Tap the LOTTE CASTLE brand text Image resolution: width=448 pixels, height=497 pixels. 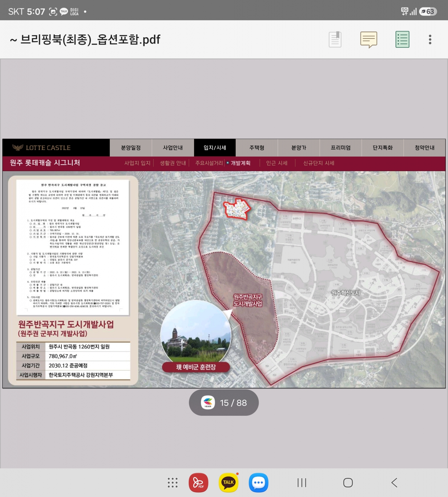coord(48,148)
